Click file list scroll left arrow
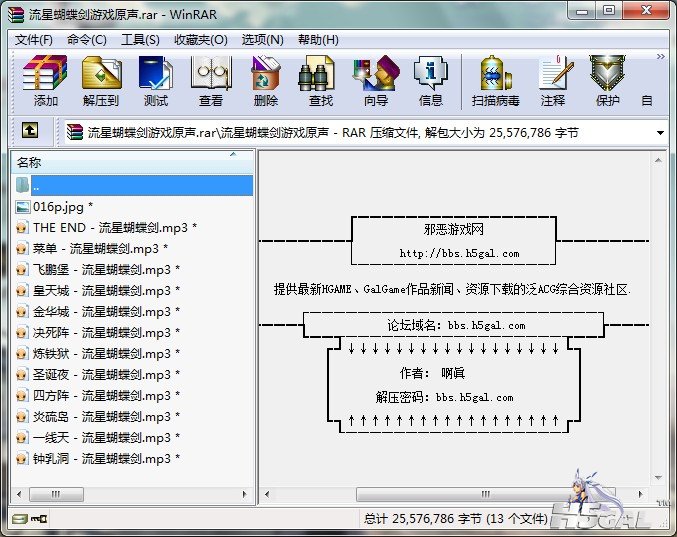This screenshot has height=537, width=677. [x=19, y=494]
